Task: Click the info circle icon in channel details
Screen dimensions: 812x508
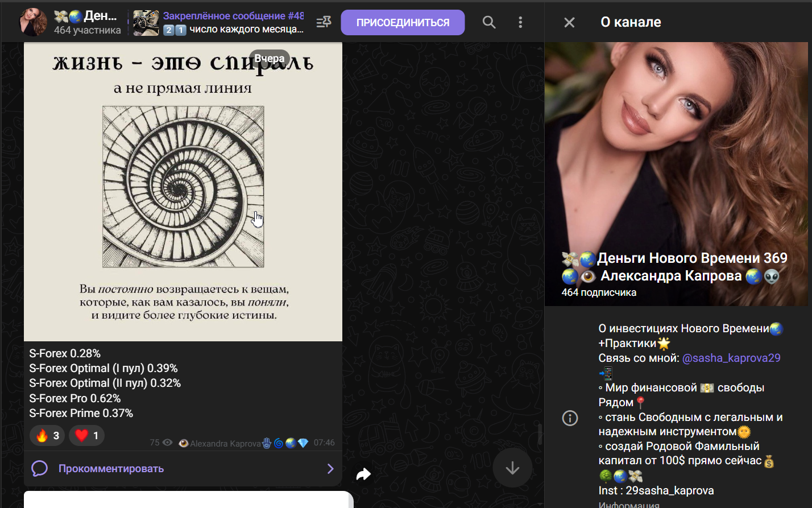Action: 570,418
